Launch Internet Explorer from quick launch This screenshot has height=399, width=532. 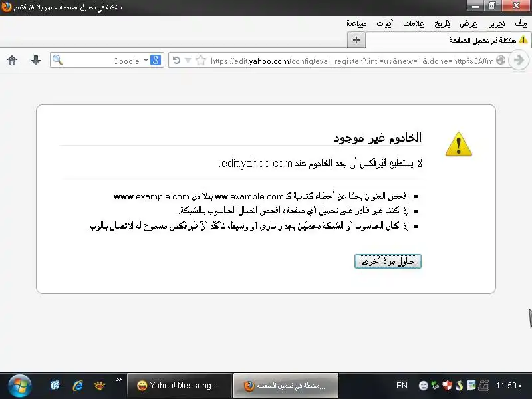click(78, 386)
